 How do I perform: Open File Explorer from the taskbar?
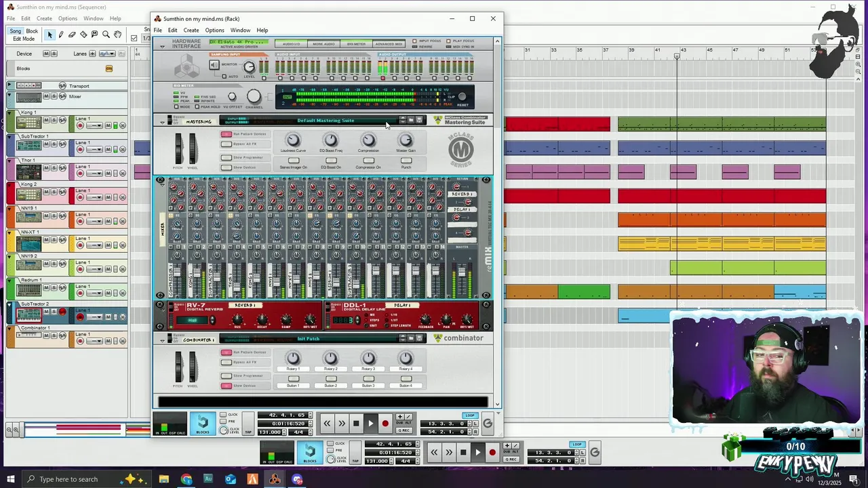(x=164, y=479)
